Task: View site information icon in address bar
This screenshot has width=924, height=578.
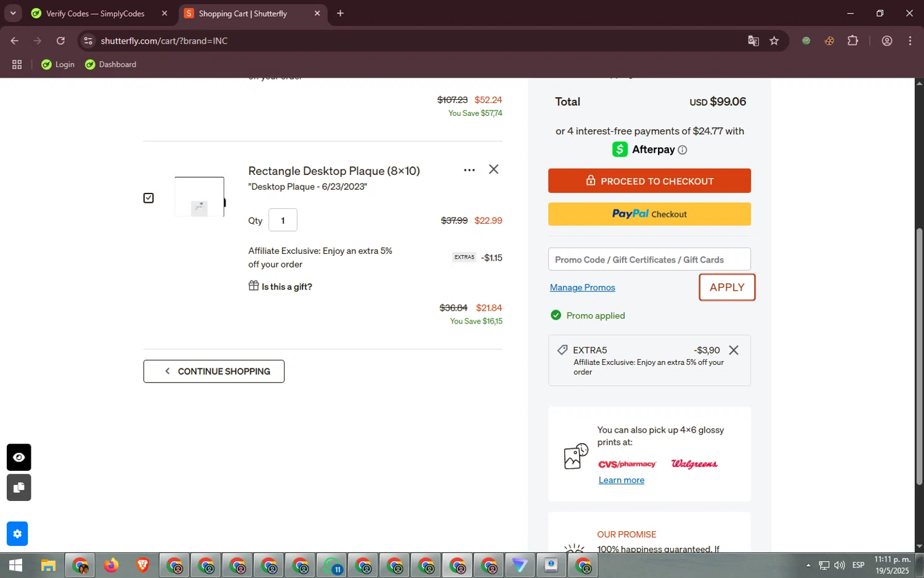Action: 88,41
